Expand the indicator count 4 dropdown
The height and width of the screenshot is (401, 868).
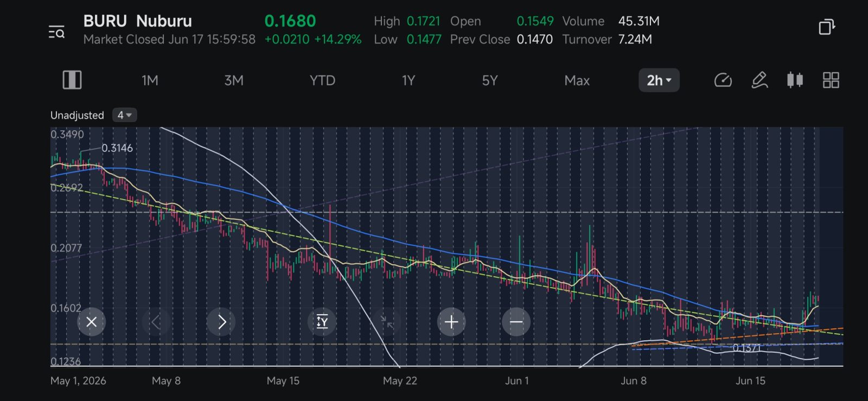[x=125, y=115]
